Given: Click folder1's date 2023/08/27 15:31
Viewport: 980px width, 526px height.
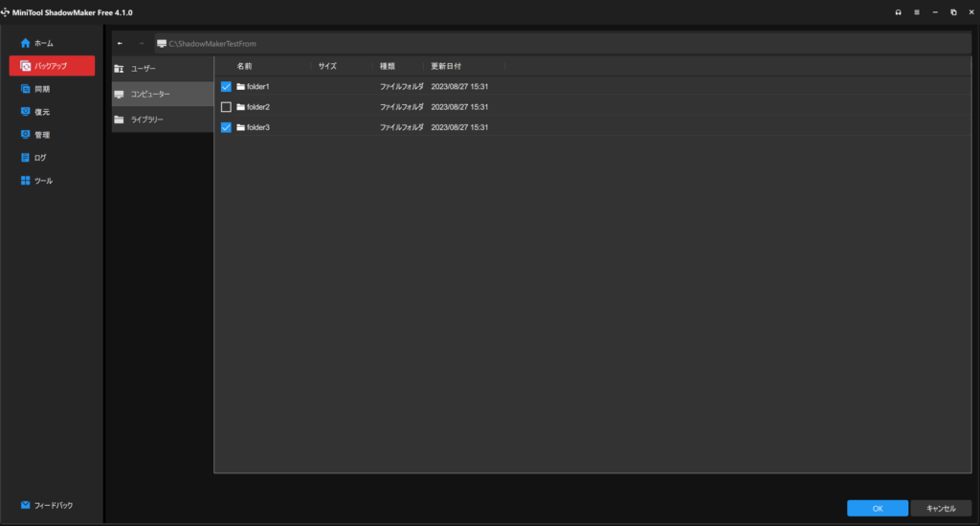Looking at the screenshot, I should tap(459, 87).
